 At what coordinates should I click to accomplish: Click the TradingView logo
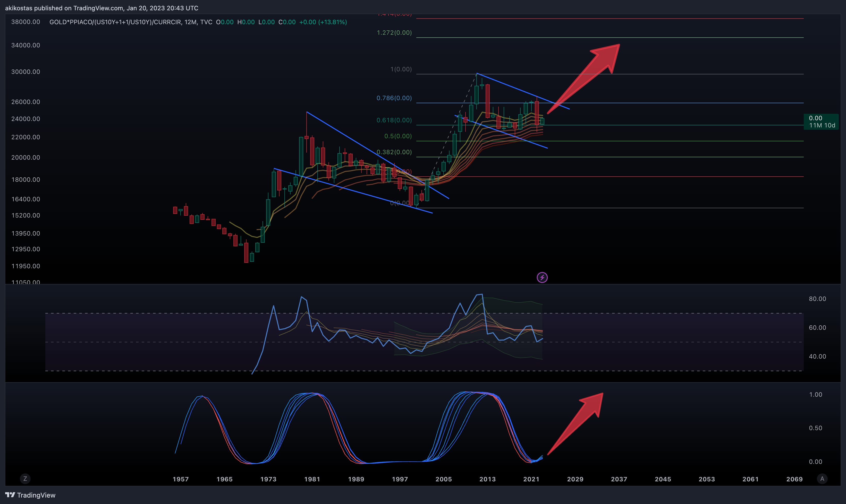[30, 495]
